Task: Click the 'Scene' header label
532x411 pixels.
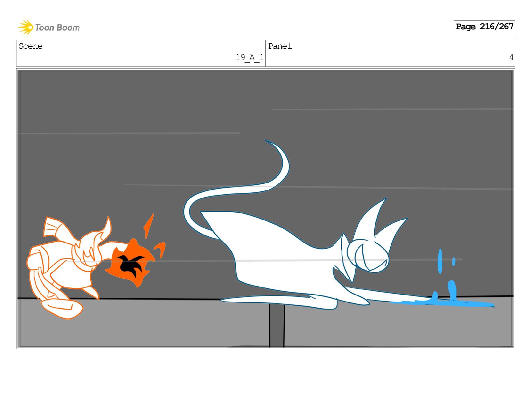Action: (x=31, y=46)
